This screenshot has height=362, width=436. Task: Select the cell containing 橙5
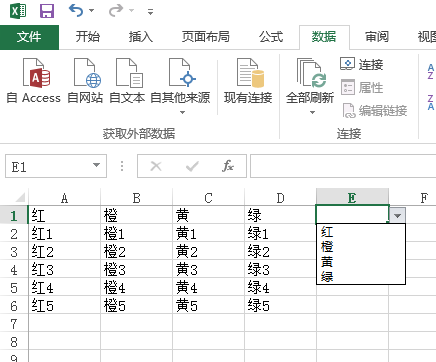coord(136,306)
